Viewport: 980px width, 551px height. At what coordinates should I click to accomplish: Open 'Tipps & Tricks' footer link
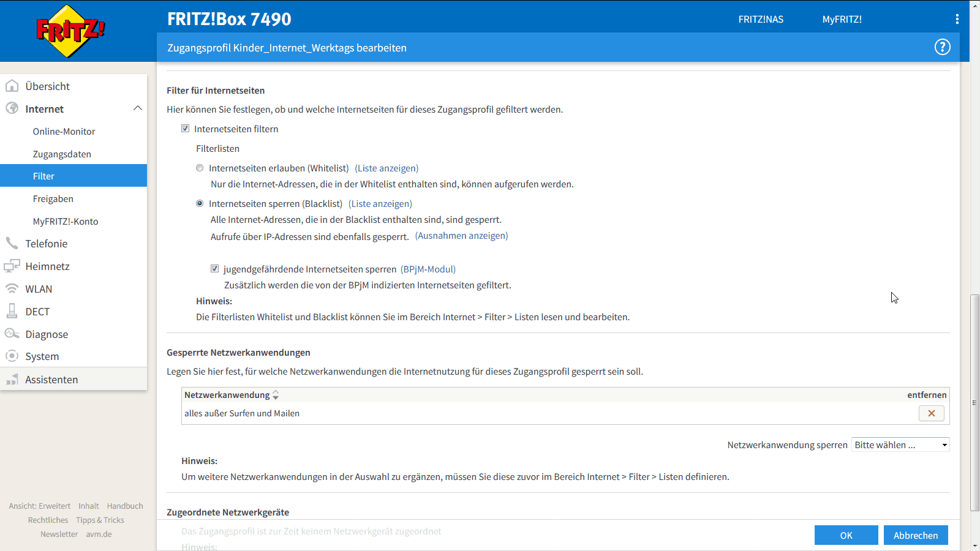click(100, 520)
